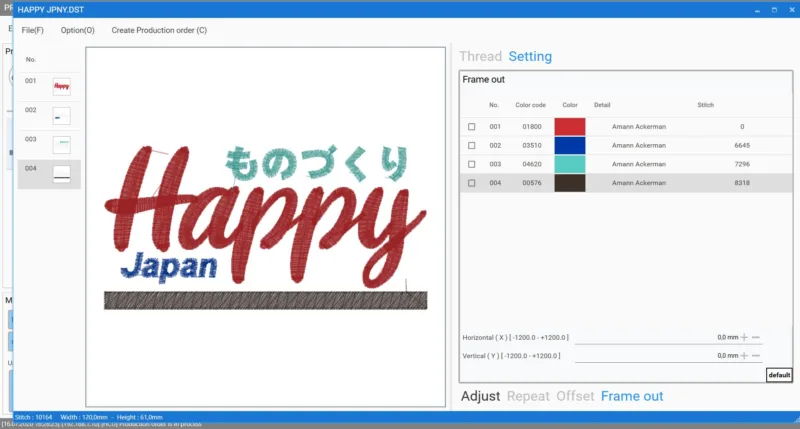This screenshot has height=429, width=800.
Task: Open the Option(O) menu
Action: tap(78, 30)
